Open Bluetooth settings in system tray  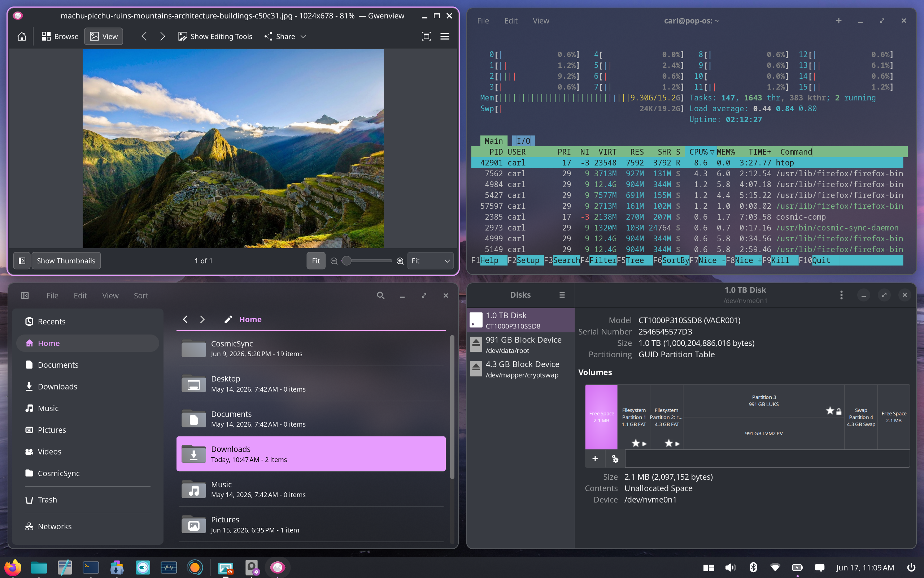pos(753,567)
